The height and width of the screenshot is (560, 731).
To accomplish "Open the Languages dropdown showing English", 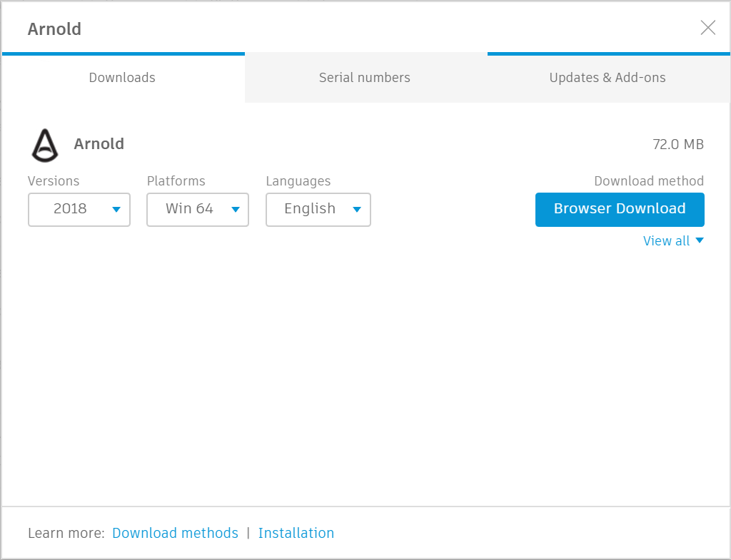I will (318, 210).
